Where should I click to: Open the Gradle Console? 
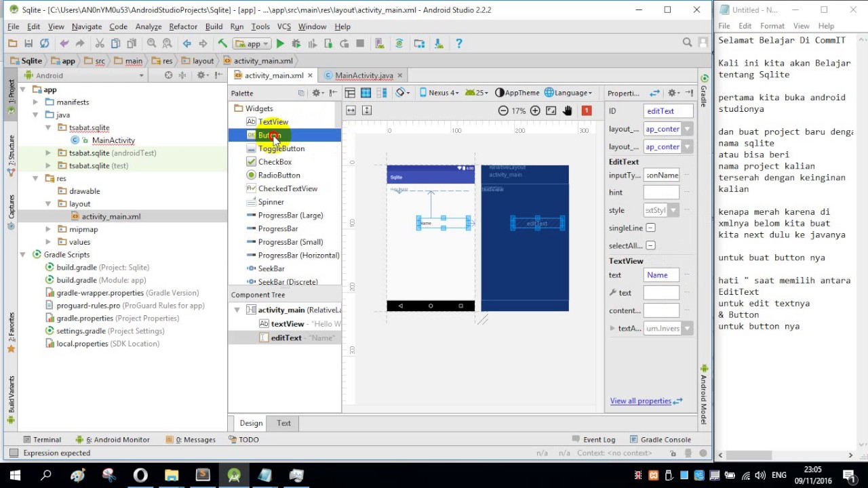point(660,439)
